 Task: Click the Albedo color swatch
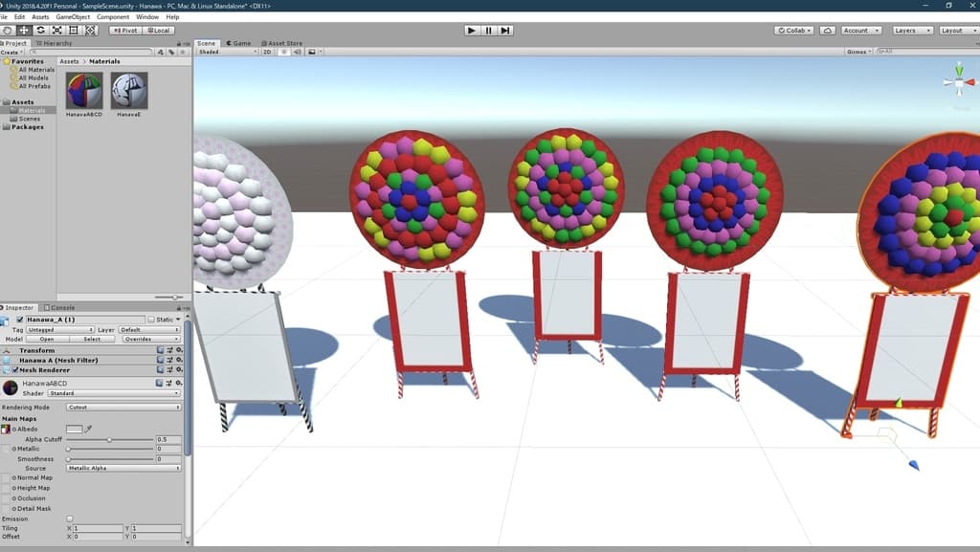(x=74, y=429)
